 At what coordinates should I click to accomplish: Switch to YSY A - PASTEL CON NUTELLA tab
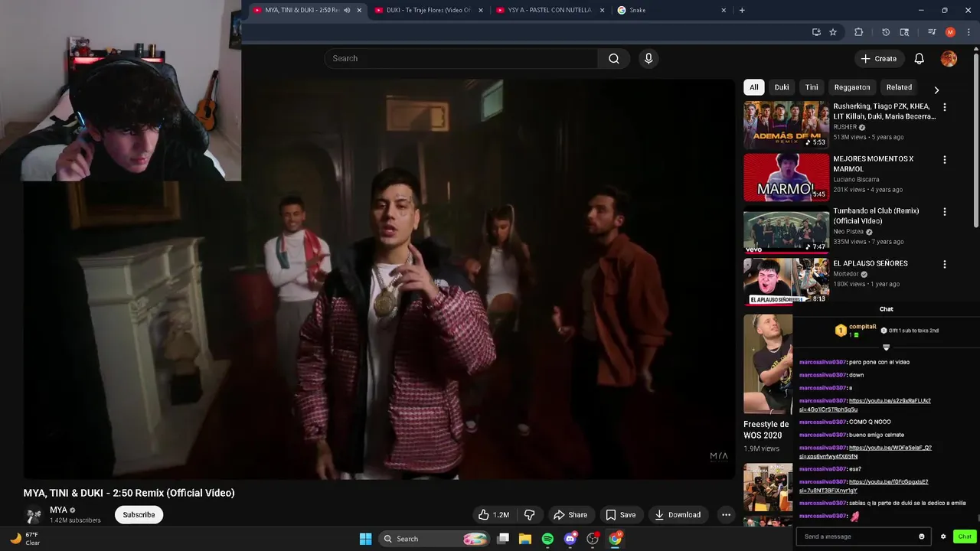[x=550, y=10]
